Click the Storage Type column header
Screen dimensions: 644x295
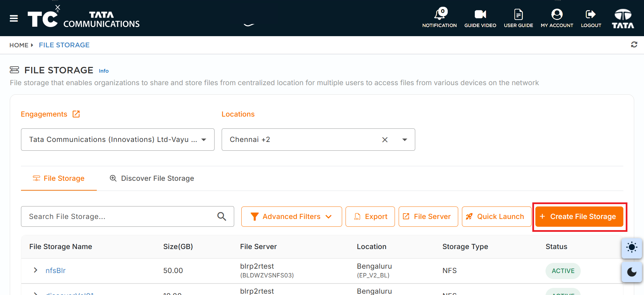pyautogui.click(x=465, y=247)
